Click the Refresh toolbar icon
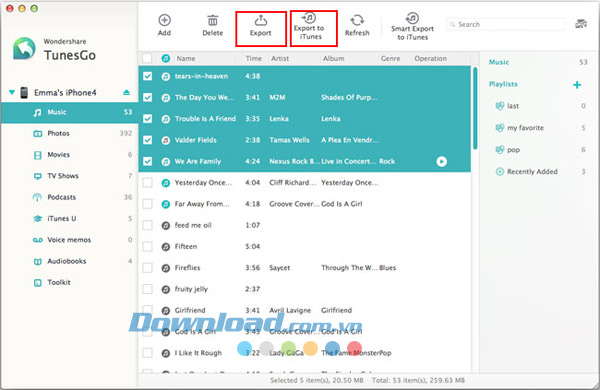The width and height of the screenshot is (600, 390). coord(357,20)
